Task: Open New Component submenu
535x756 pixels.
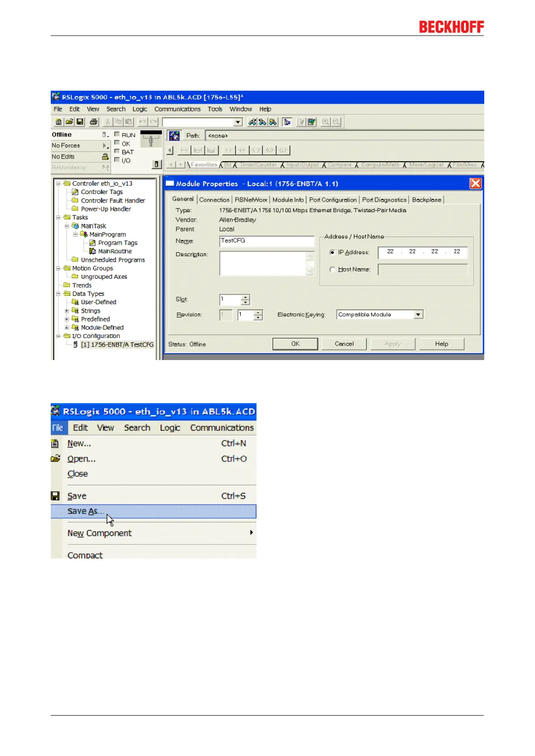Action: 153,533
